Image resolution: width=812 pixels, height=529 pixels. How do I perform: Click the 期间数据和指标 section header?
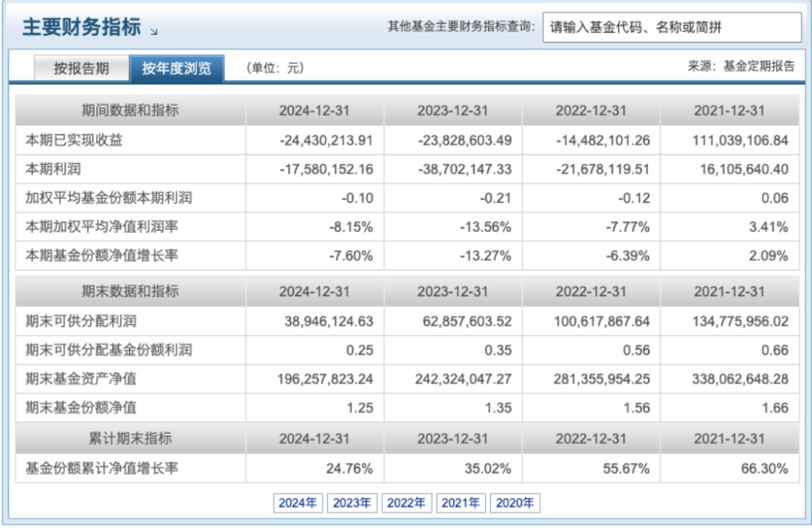pos(130,110)
